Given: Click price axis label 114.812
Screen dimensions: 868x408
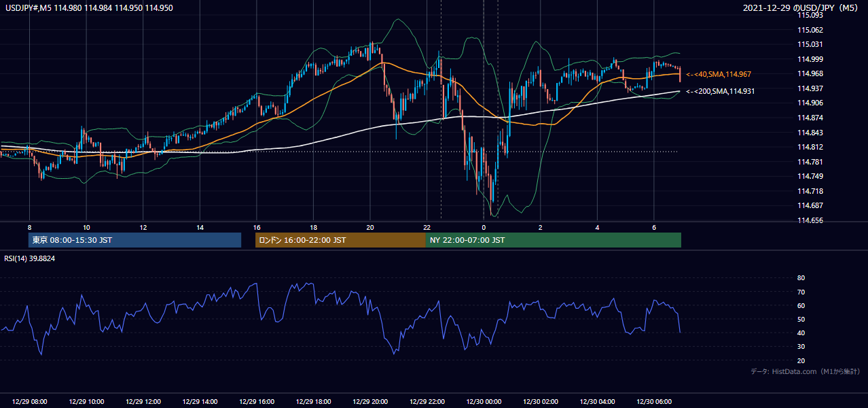Looking at the screenshot, I should click(x=810, y=147).
